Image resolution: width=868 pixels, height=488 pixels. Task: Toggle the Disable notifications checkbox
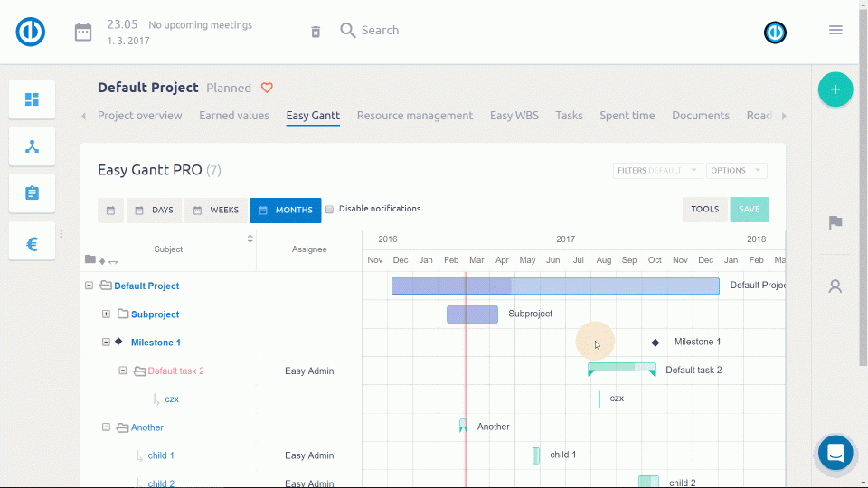330,209
